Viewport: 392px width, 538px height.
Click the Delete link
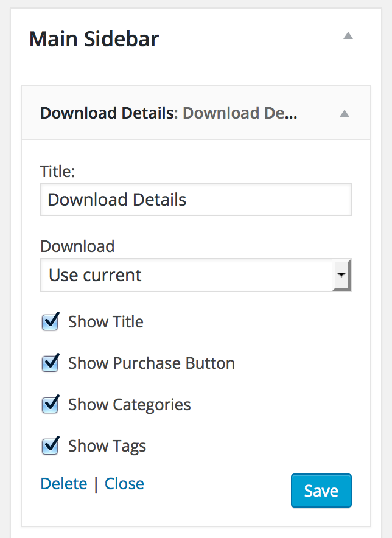click(x=64, y=484)
